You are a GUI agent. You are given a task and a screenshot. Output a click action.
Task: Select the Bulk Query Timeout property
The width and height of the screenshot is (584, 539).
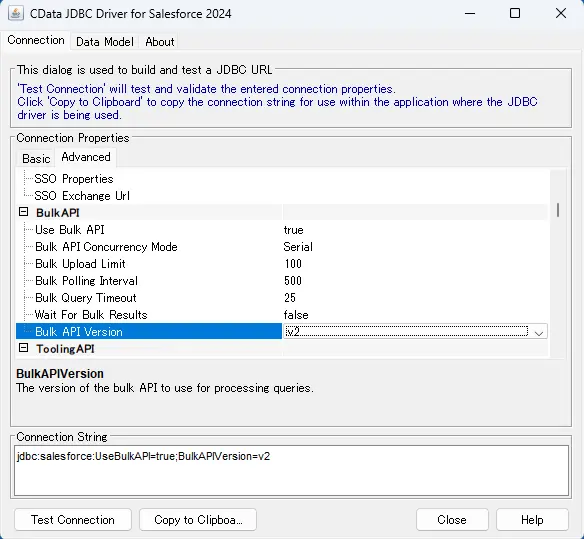[x=86, y=298]
